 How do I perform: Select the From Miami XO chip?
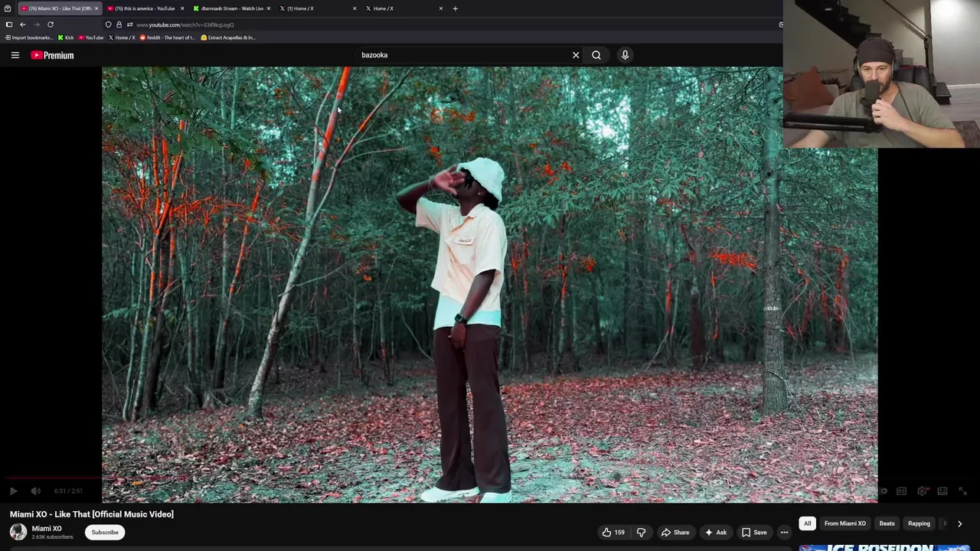[845, 523]
